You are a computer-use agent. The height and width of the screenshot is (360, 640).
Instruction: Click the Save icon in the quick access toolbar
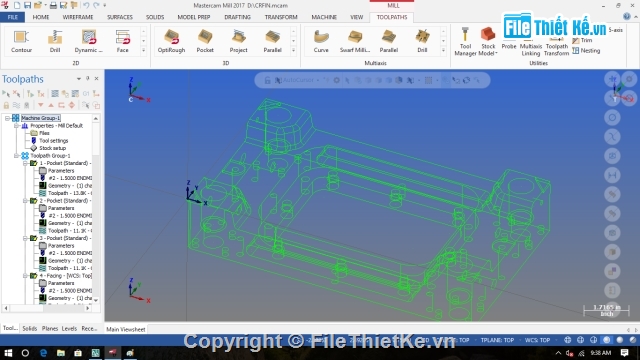[27, 5]
